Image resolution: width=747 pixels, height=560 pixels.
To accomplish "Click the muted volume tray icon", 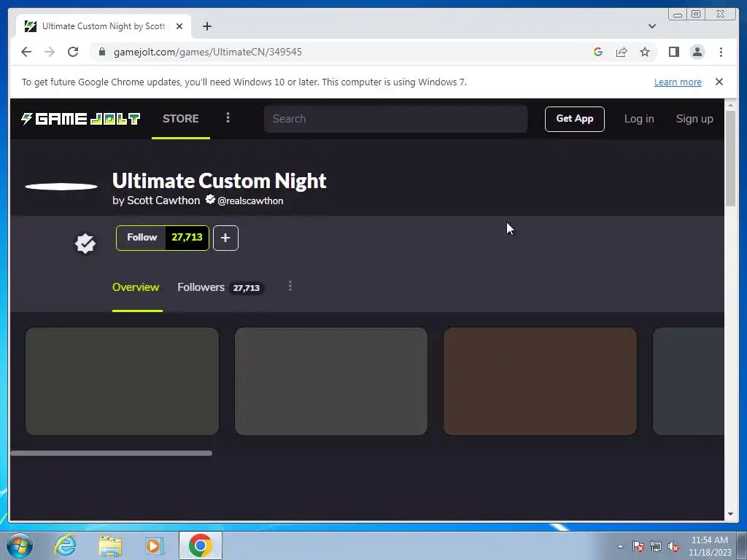I will pos(673,546).
